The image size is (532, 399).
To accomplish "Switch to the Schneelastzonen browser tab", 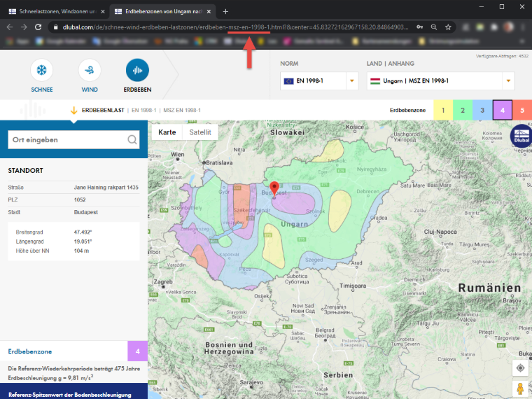I will (57, 11).
